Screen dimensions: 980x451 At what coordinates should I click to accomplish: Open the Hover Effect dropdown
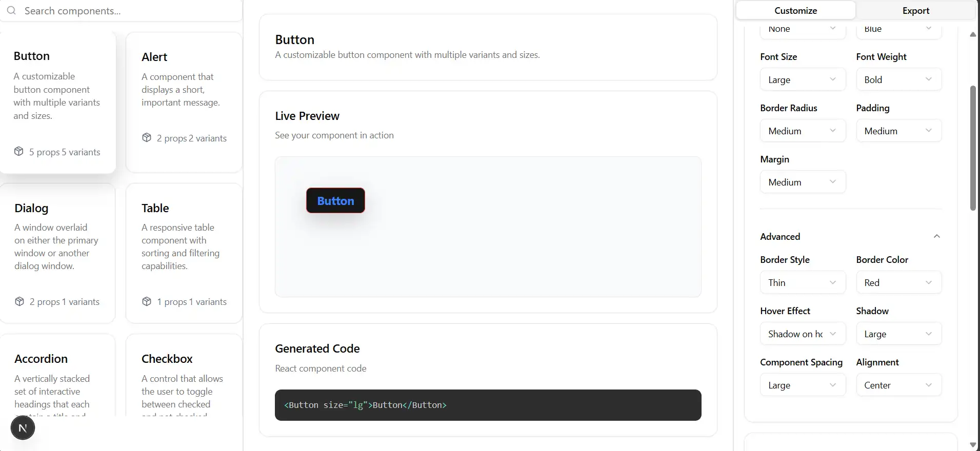802,333
